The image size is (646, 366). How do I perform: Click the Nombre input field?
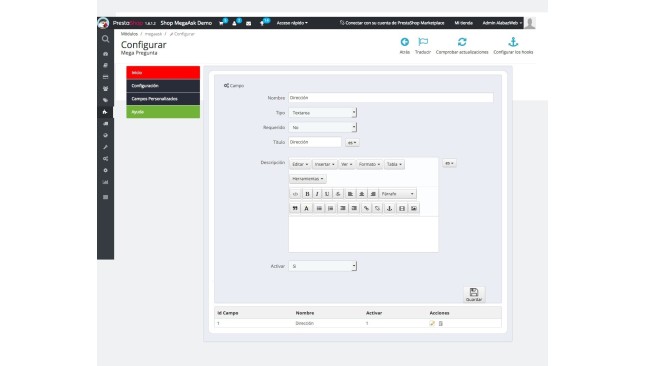coord(391,98)
